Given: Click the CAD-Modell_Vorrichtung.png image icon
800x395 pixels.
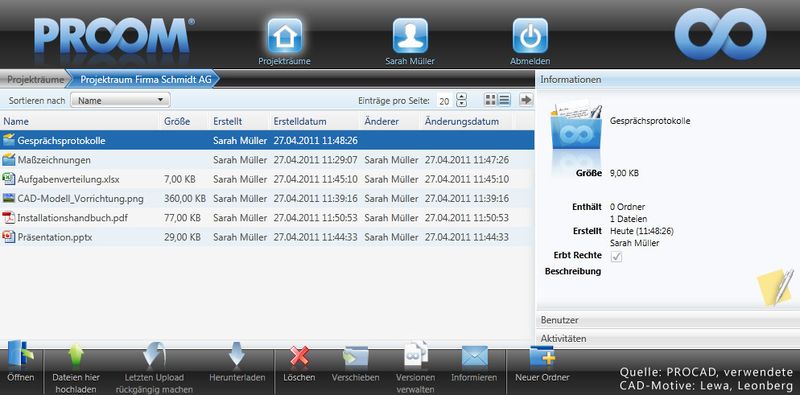Looking at the screenshot, I should pos(9,198).
